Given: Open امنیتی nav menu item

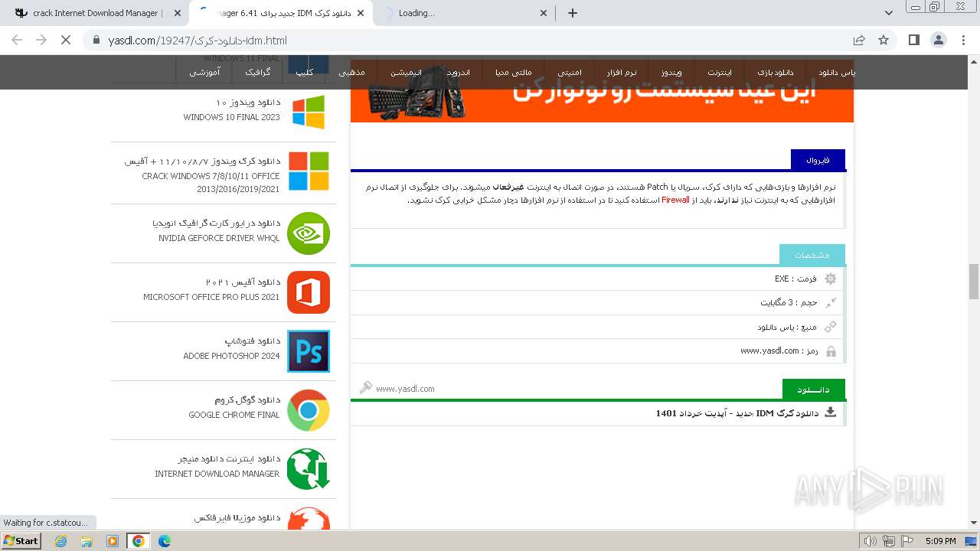Looking at the screenshot, I should click(569, 73).
